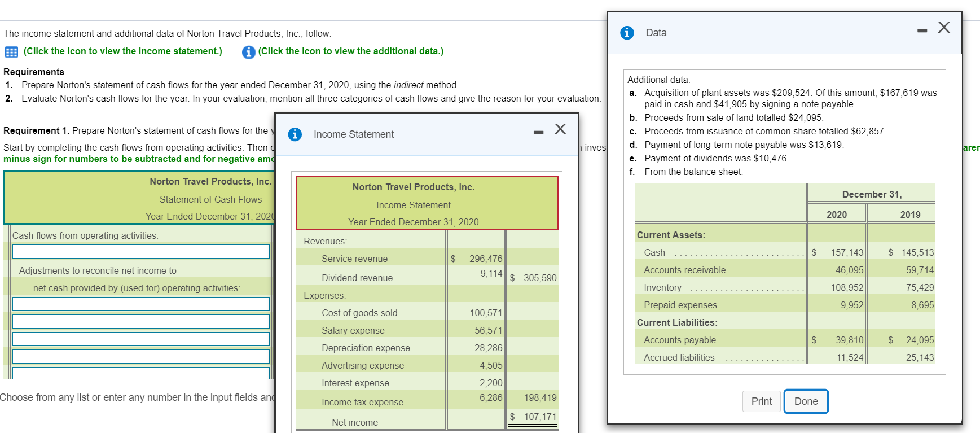Click the 'Current Assets:' heading

[x=671, y=235]
